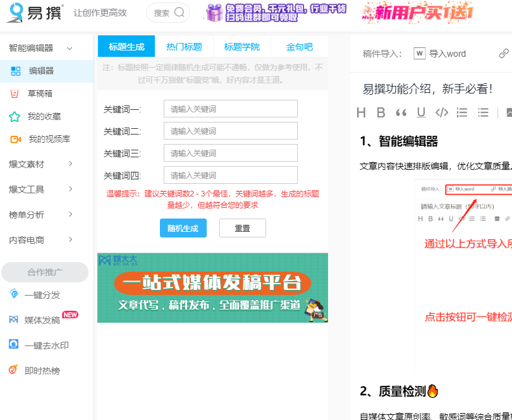Apply heading H format
This screenshot has width=512, height=420.
tap(361, 112)
